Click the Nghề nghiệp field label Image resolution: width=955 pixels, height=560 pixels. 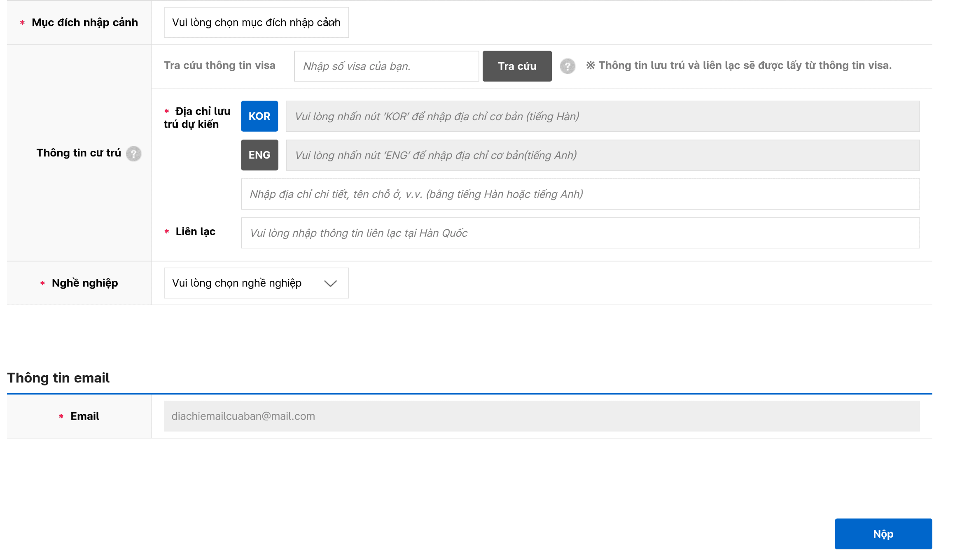(x=84, y=283)
